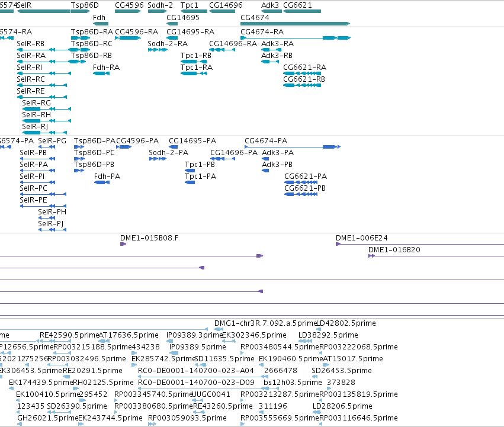The width and height of the screenshot is (504, 427).
Task: Select EST bs12h03.5prime
Action: (x=293, y=383)
